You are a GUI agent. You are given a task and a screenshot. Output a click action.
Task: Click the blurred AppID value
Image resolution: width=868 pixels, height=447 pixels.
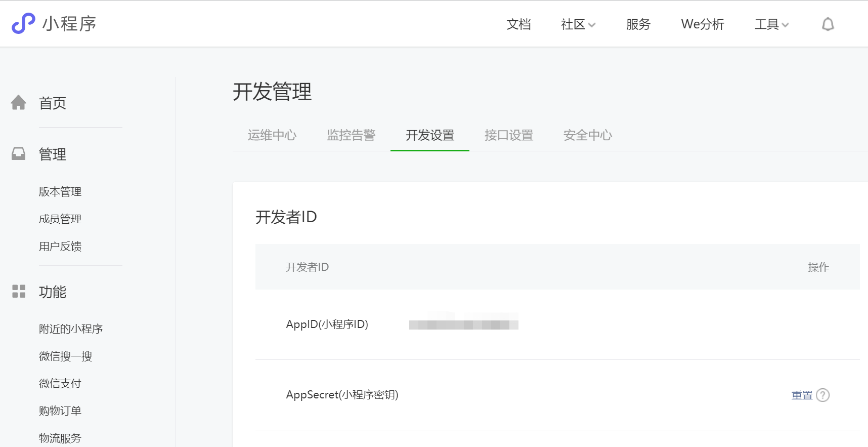coord(463,324)
